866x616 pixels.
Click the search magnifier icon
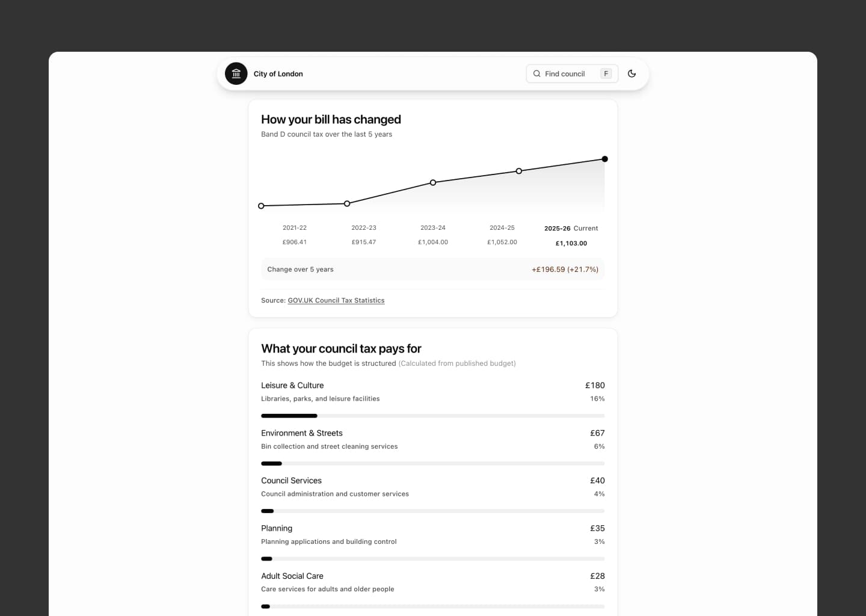click(536, 73)
